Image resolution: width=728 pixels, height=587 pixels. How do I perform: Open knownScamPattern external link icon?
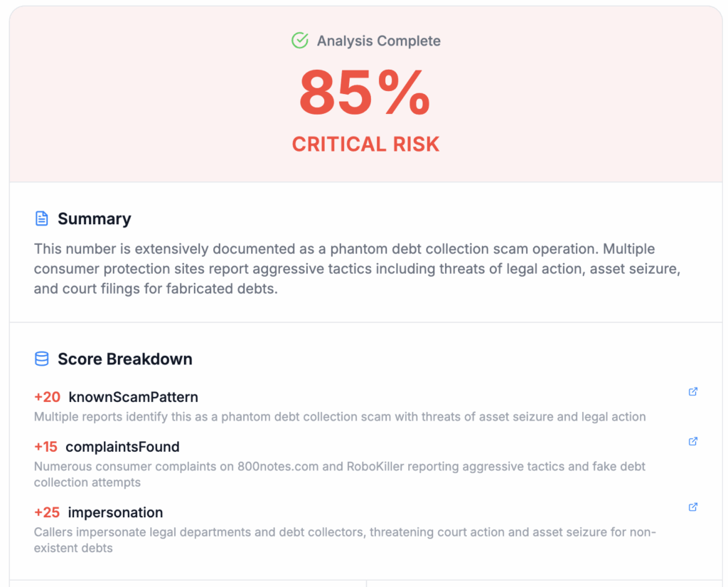(693, 391)
